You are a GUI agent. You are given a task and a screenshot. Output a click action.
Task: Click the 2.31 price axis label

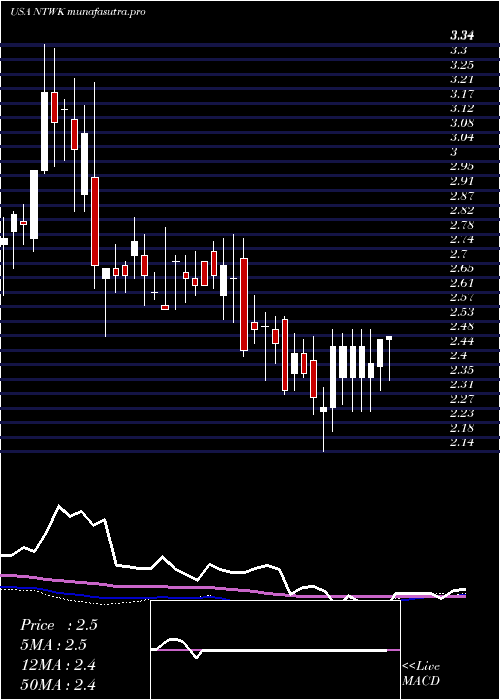coord(461,384)
